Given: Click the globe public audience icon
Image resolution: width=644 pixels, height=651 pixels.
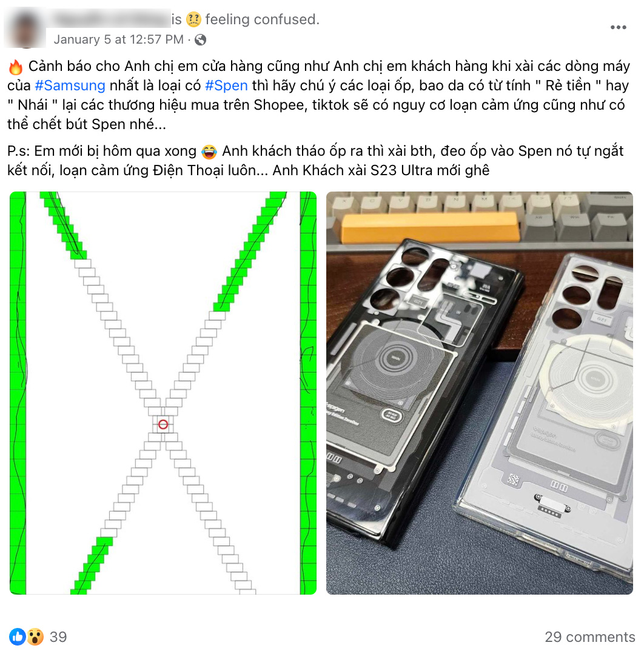Looking at the screenshot, I should pyautogui.click(x=200, y=40).
